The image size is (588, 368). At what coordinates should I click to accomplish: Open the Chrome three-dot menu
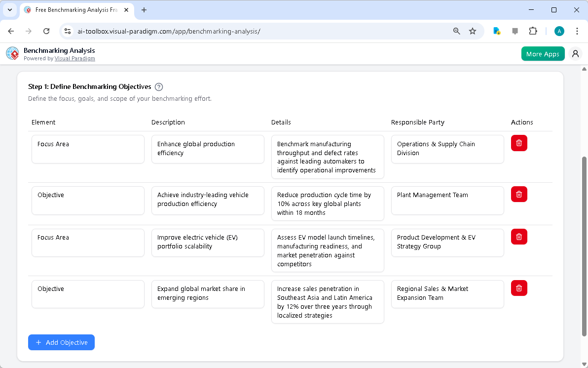pos(577,31)
